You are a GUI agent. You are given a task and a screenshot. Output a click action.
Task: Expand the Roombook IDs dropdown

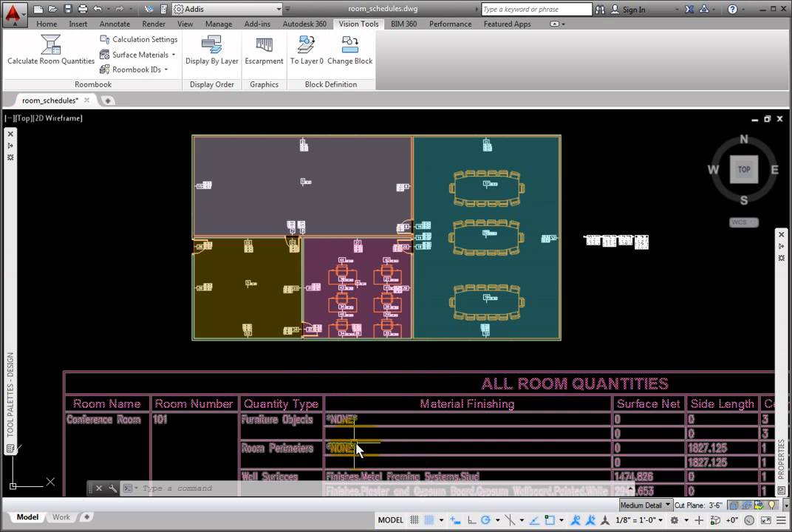166,69
